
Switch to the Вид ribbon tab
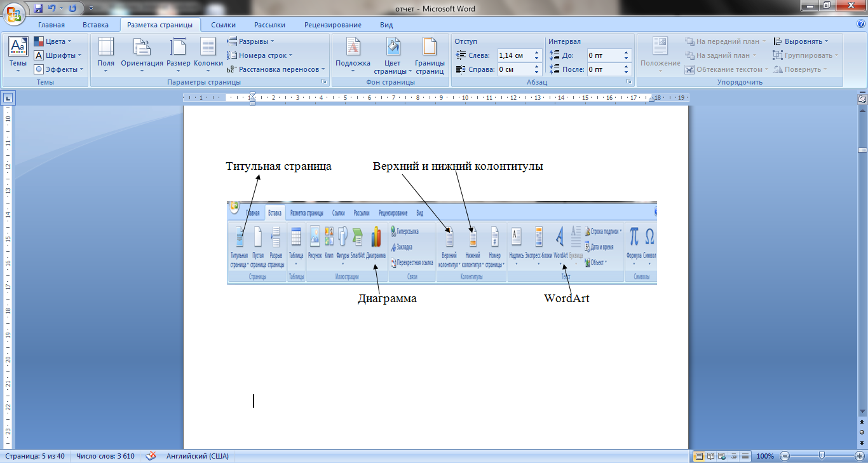click(x=386, y=25)
